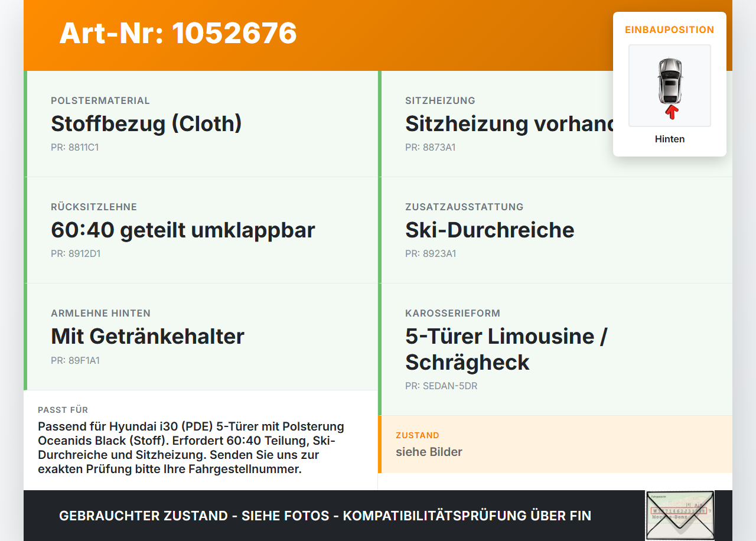756x541 pixels.
Task: Click '5-Türer Limousine / Schrägheck' text
Action: point(506,349)
